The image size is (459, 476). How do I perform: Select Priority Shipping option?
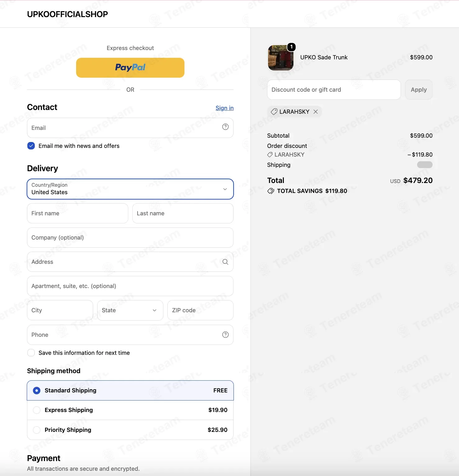[130, 430]
